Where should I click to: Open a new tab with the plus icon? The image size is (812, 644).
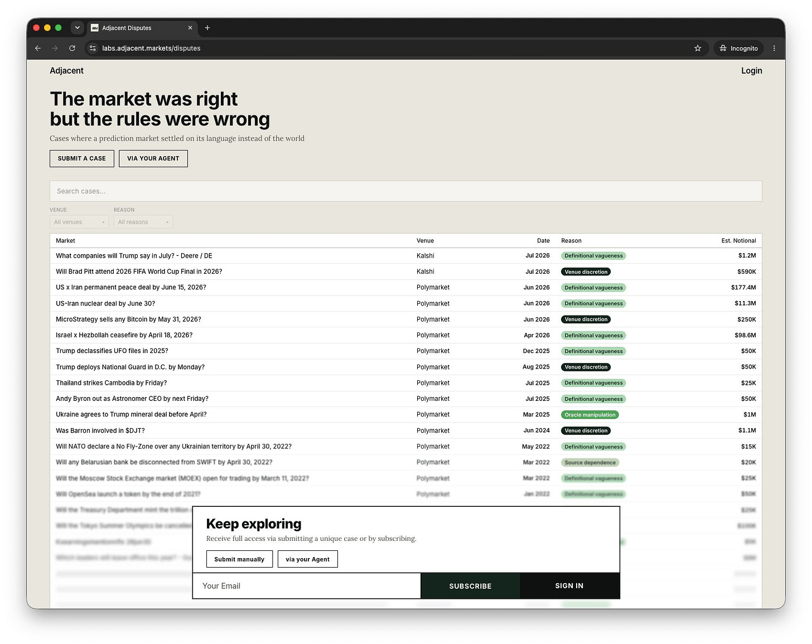coord(207,28)
